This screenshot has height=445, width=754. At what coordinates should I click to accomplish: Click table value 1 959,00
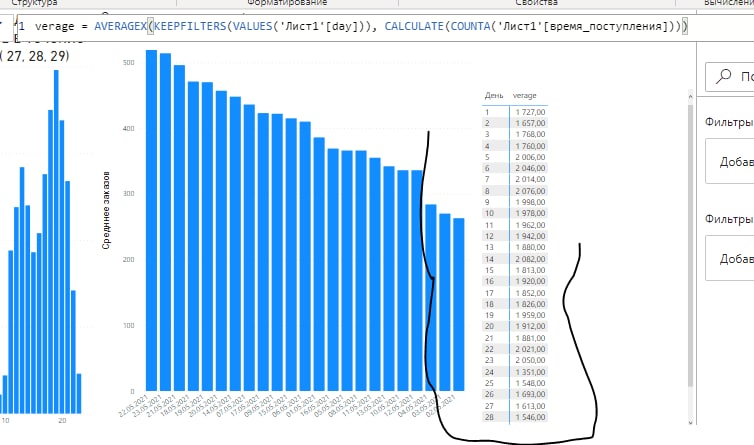click(x=530, y=316)
